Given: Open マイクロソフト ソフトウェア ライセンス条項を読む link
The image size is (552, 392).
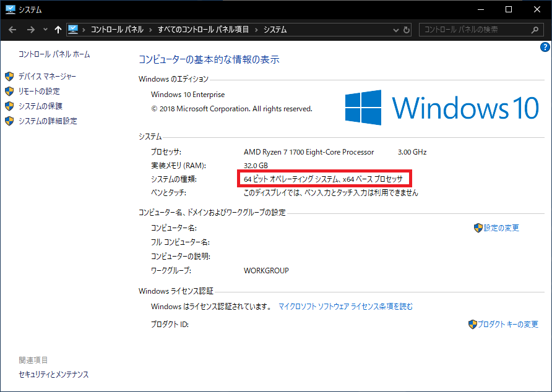Looking at the screenshot, I should 345,307.
